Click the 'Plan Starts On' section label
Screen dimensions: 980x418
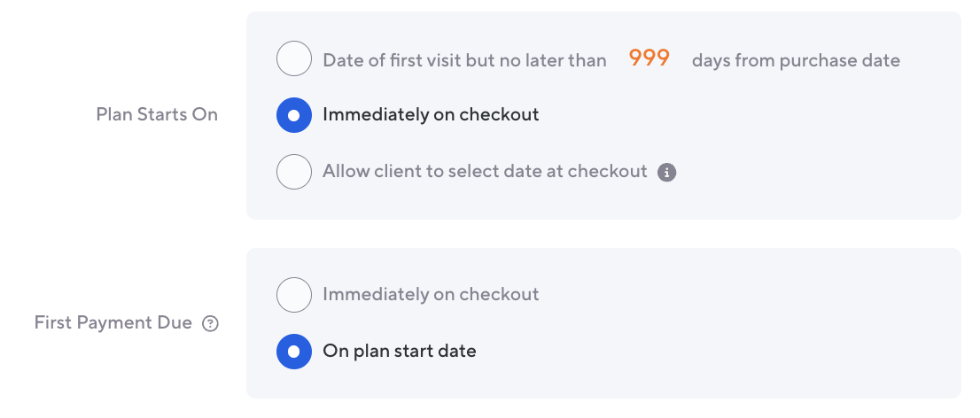157,114
